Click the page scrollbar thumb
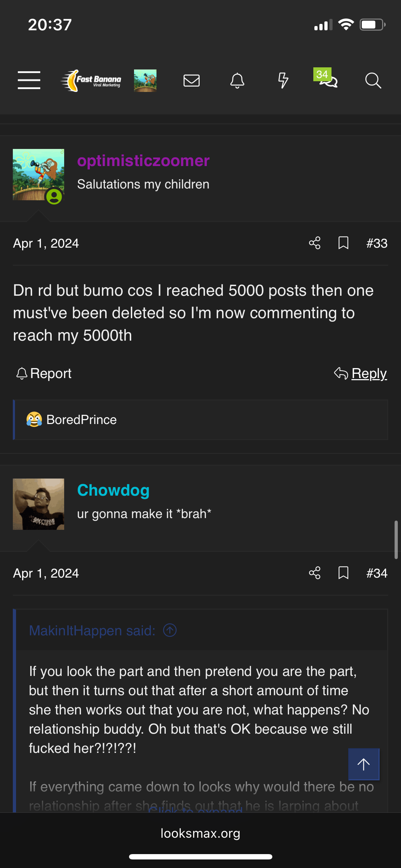 pyautogui.click(x=396, y=539)
